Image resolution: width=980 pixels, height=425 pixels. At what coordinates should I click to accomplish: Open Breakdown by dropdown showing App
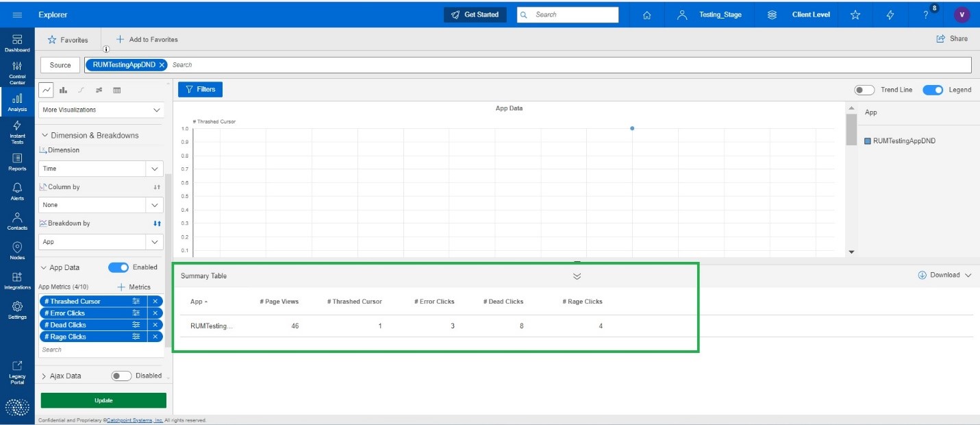coord(101,242)
